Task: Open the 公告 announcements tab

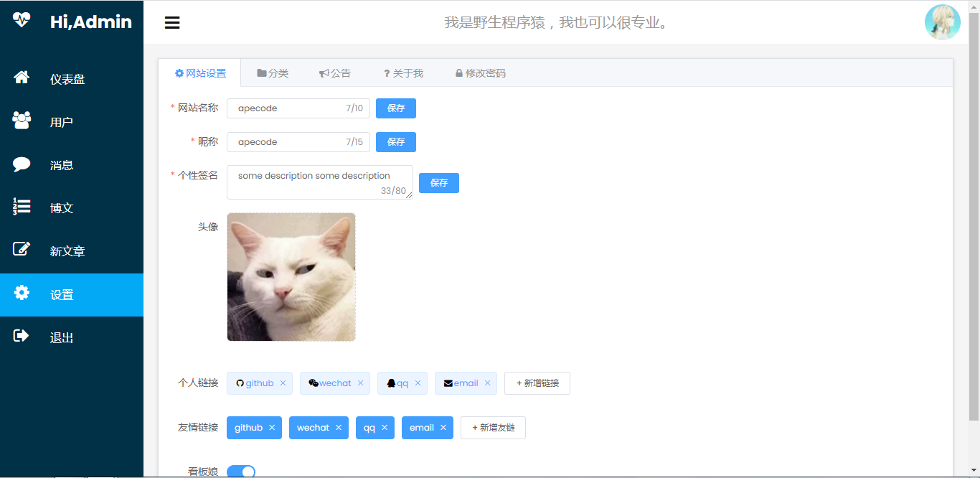Action: click(335, 72)
